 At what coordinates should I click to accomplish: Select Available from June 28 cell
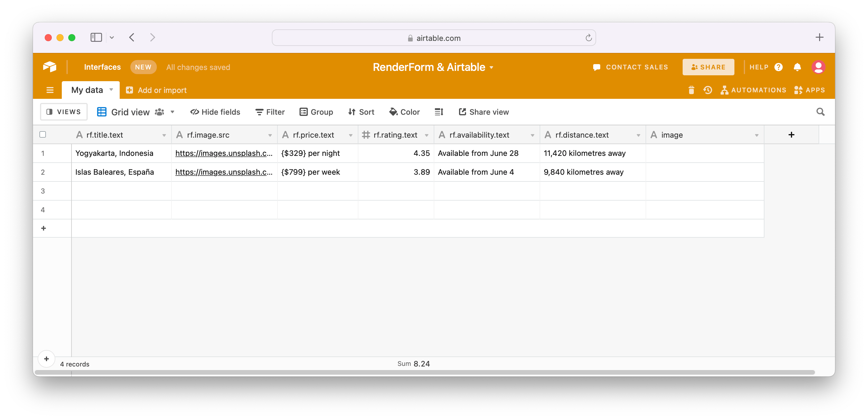pos(487,153)
